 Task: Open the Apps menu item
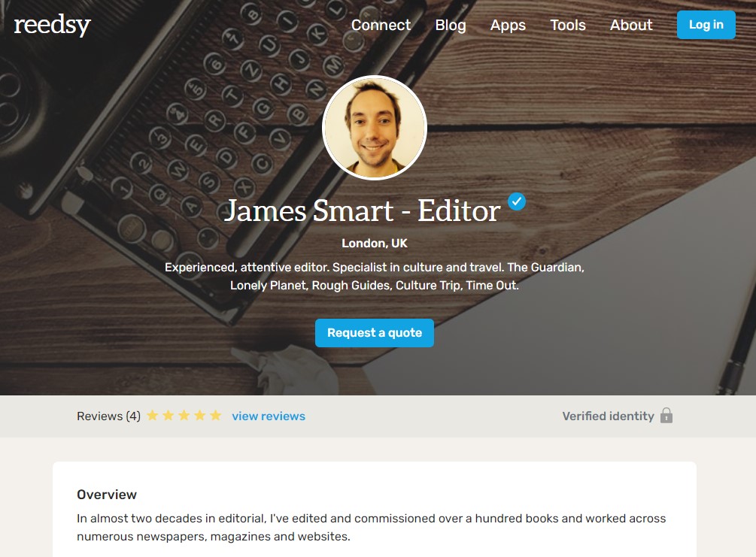tap(508, 25)
